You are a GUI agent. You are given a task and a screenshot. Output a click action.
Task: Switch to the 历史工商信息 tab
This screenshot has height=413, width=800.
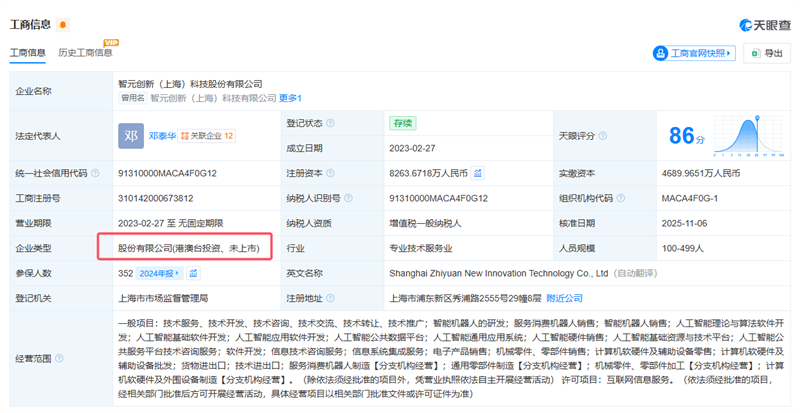[x=85, y=53]
